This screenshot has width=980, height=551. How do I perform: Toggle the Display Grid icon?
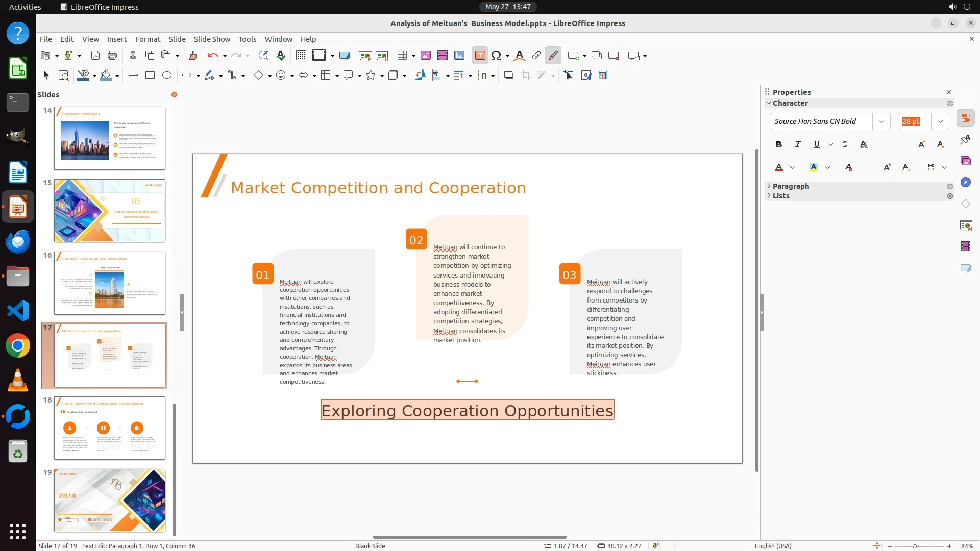301,56
